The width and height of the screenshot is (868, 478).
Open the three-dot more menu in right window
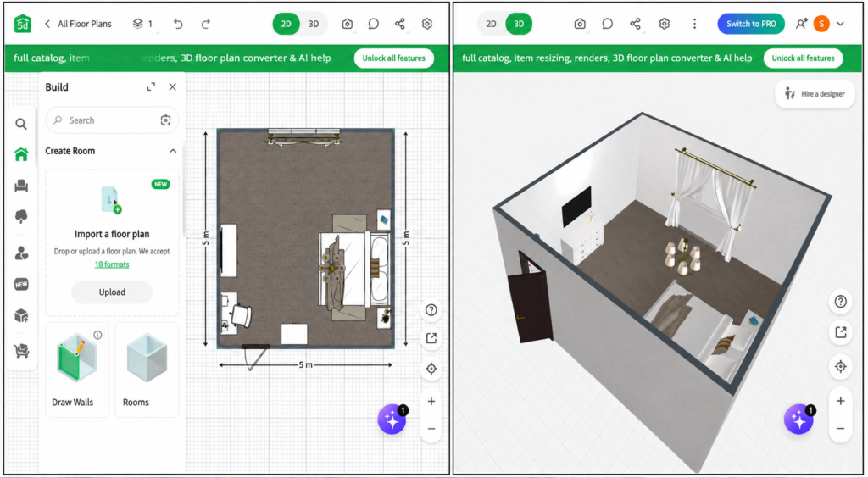pos(694,24)
